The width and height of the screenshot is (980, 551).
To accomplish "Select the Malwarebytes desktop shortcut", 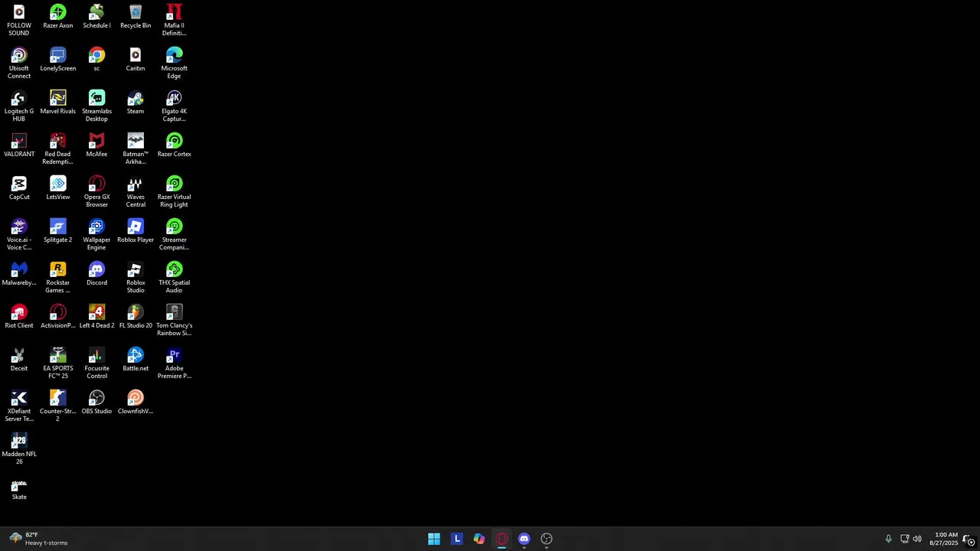I will 19,274.
